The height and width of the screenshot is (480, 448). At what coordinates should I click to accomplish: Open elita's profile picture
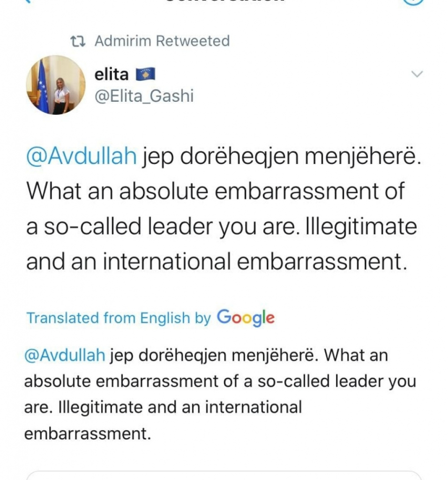[55, 85]
